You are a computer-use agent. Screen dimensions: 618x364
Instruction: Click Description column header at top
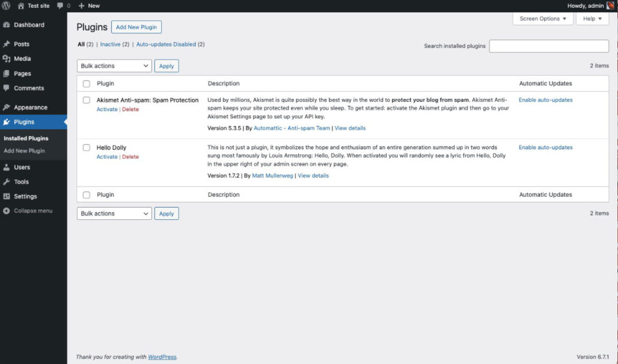click(x=223, y=83)
